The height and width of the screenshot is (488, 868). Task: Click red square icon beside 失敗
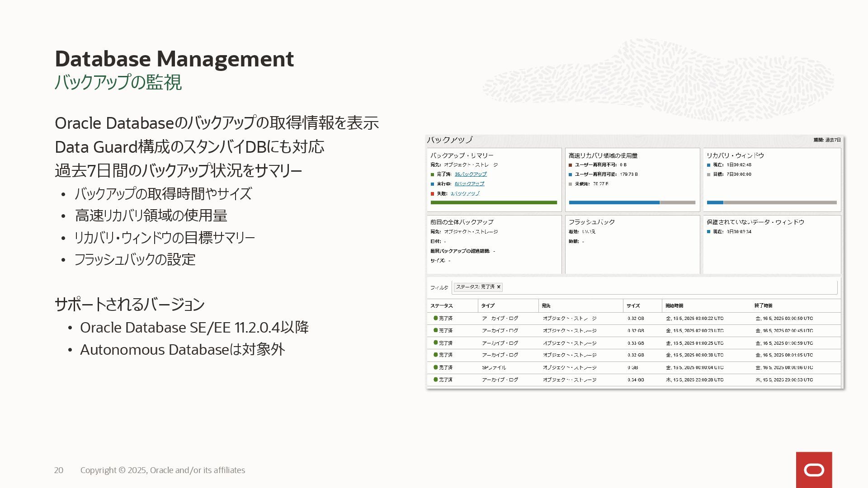tap(433, 194)
